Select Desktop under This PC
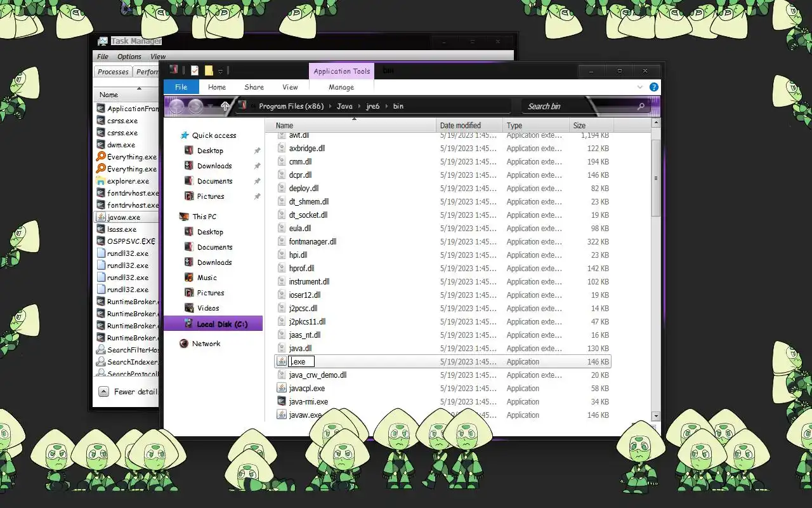 pos(210,232)
